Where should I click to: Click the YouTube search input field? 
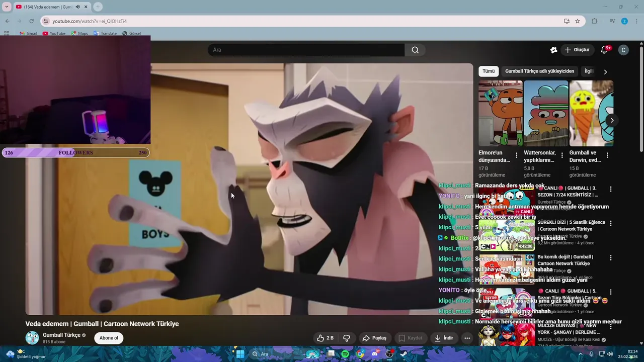click(306, 50)
